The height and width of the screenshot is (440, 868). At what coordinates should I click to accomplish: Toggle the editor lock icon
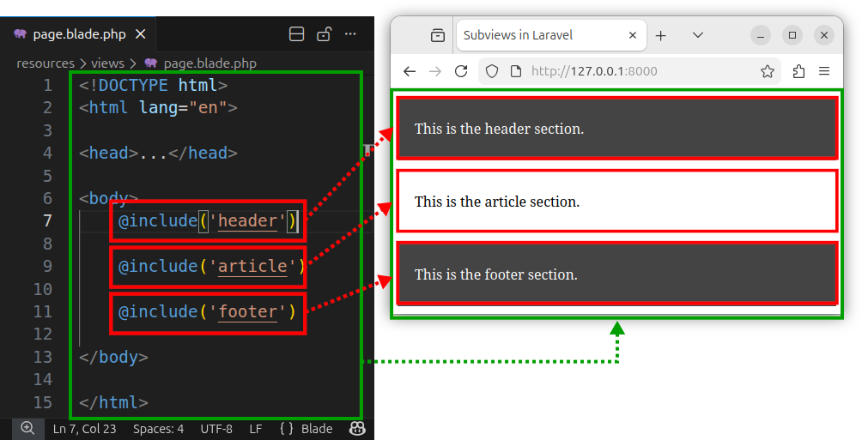tap(324, 34)
